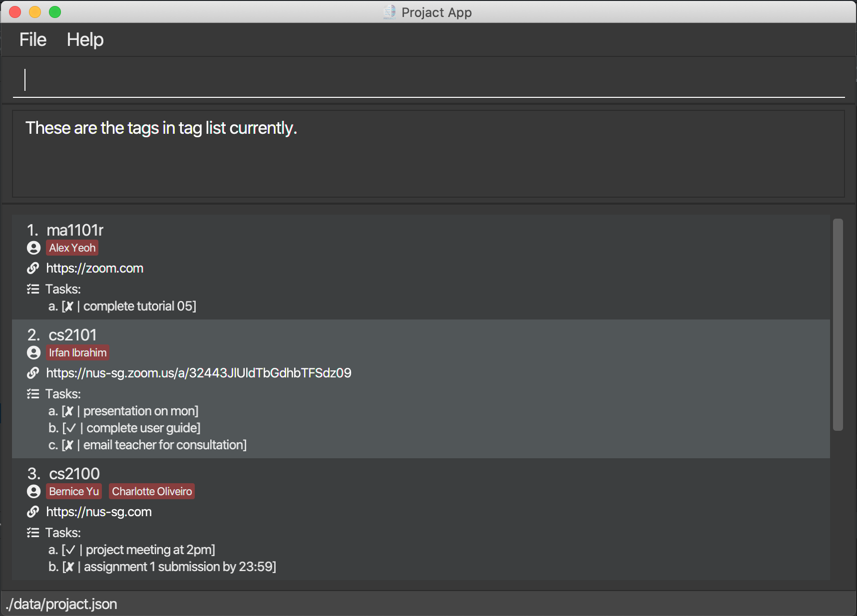Select the Alex Yeoh teammate tag
The height and width of the screenshot is (616, 857).
click(x=72, y=248)
